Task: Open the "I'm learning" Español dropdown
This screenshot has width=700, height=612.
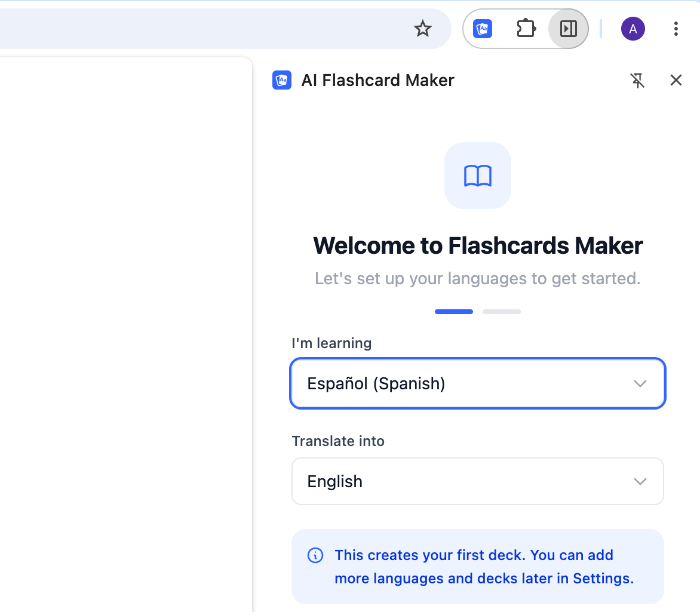Action: tap(478, 383)
